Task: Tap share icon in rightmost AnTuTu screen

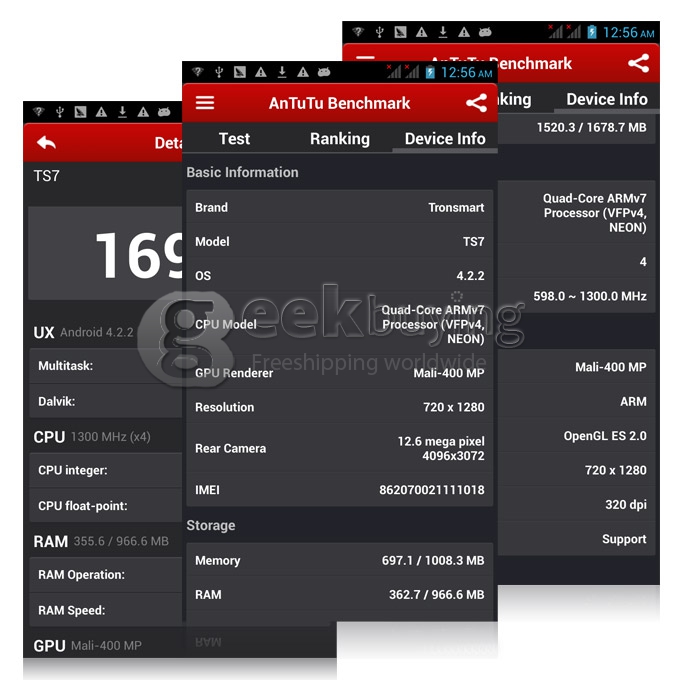Action: tap(638, 63)
